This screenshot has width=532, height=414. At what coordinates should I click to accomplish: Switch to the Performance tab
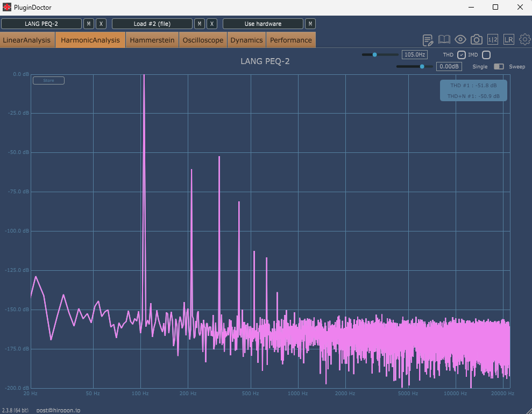[291, 40]
